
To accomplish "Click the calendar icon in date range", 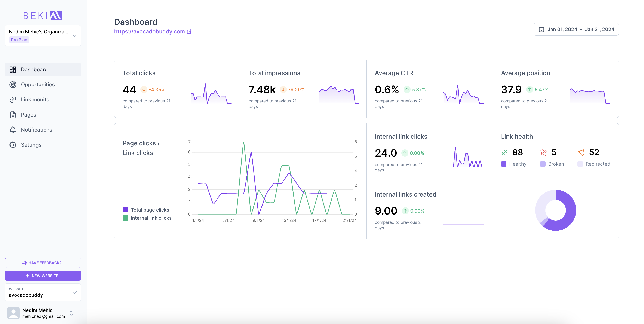I will click(x=541, y=30).
